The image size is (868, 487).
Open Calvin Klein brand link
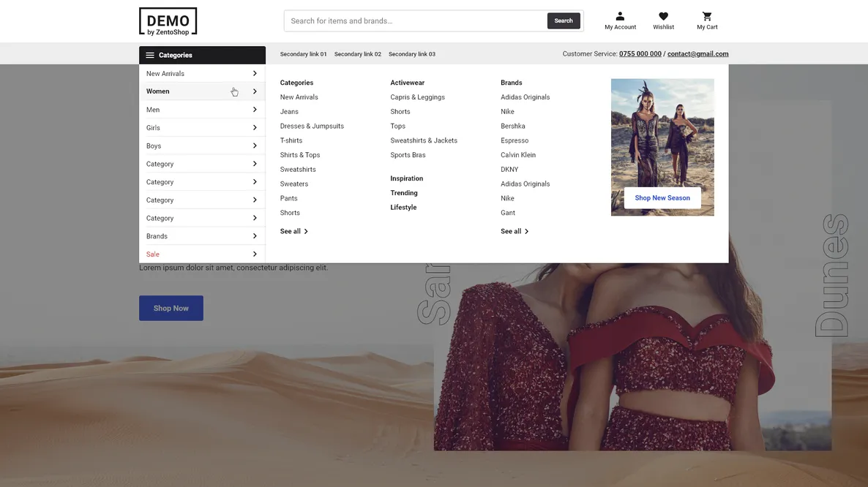tap(518, 155)
